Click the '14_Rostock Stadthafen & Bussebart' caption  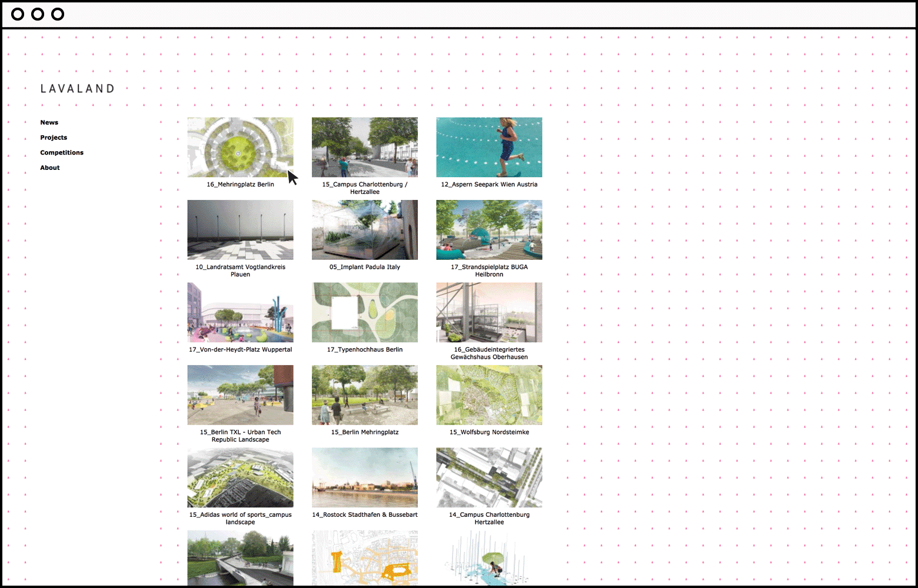[x=365, y=515]
